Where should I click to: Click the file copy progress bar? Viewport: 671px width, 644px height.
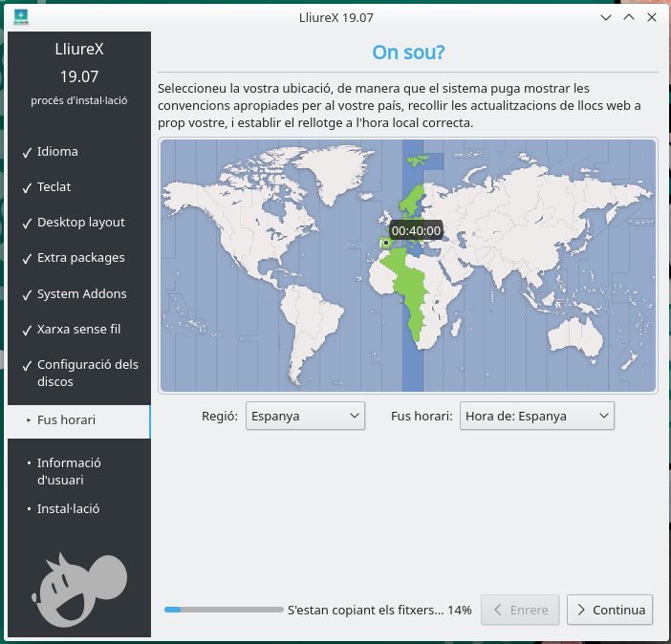point(224,610)
